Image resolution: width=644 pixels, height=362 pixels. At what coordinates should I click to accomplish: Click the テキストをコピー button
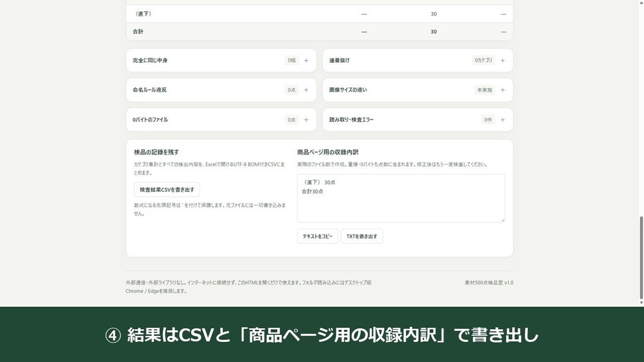318,236
